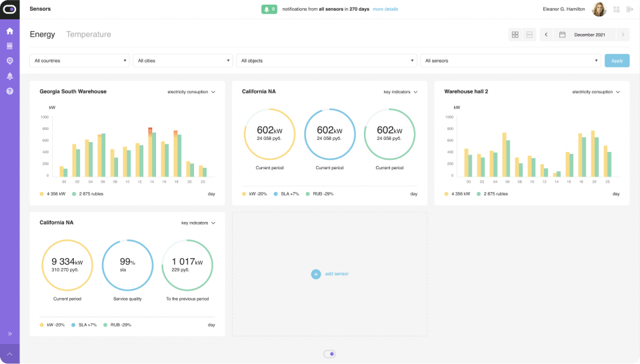
Task: Switch to grid layout view
Action: pos(515,35)
